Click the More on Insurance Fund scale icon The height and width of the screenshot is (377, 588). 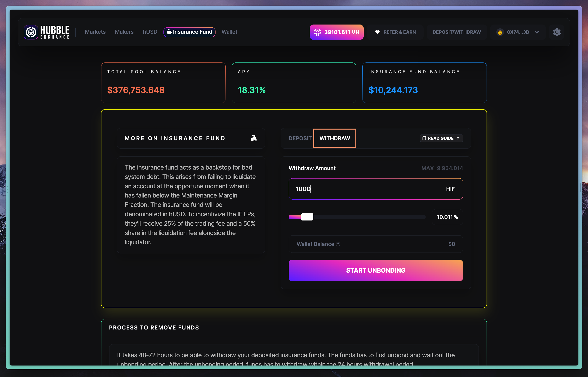[x=254, y=138]
